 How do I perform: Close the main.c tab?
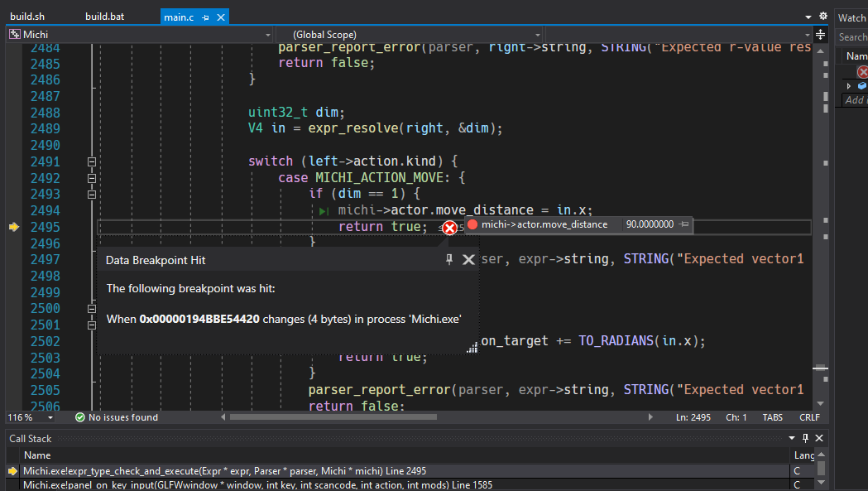[221, 17]
